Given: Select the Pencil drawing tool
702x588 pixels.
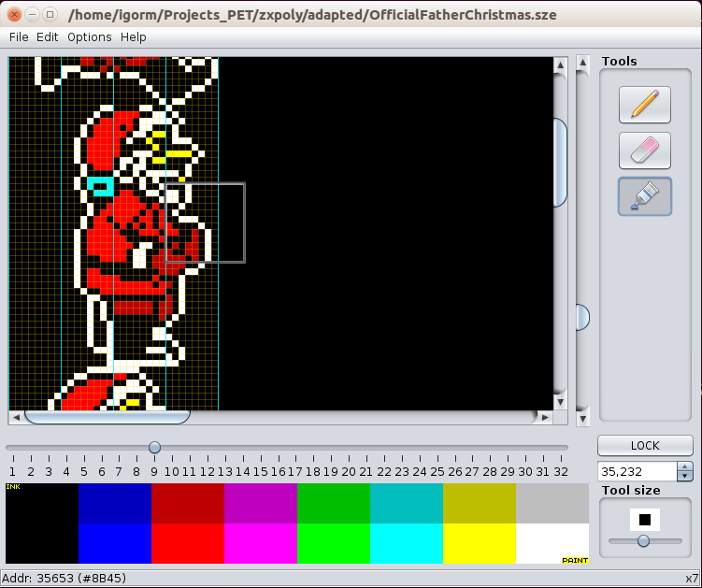Looking at the screenshot, I should pyautogui.click(x=645, y=105).
